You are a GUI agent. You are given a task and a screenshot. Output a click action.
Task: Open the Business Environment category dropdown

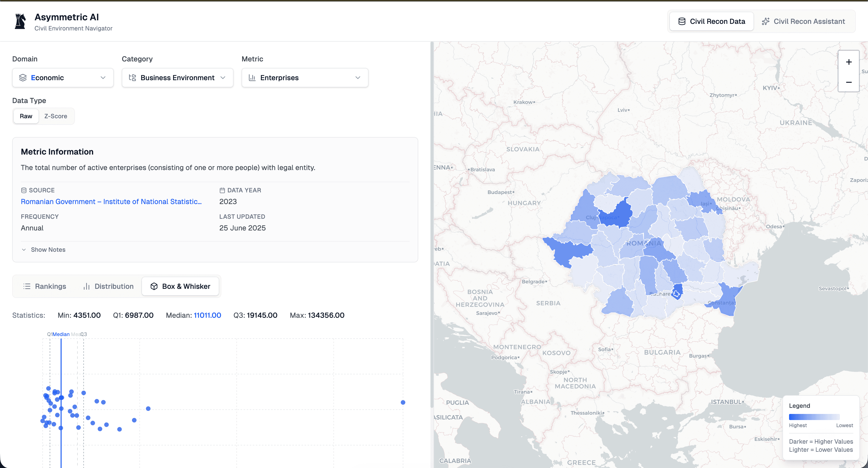(177, 78)
